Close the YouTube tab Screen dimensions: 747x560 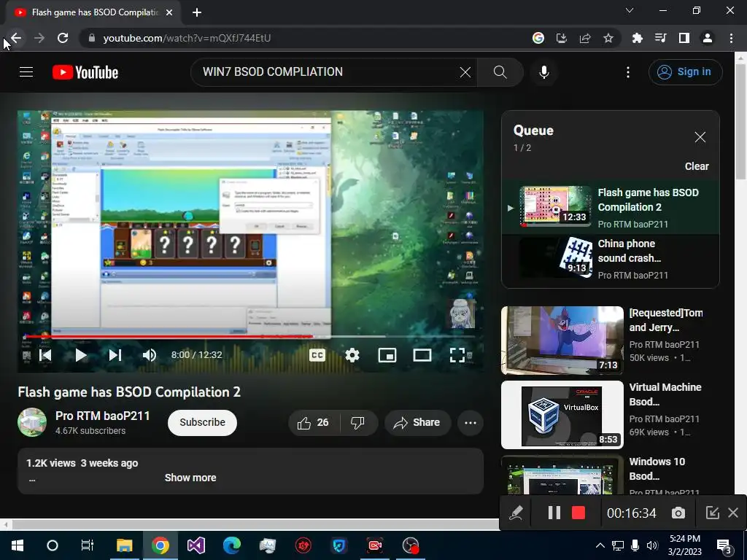coord(169,12)
